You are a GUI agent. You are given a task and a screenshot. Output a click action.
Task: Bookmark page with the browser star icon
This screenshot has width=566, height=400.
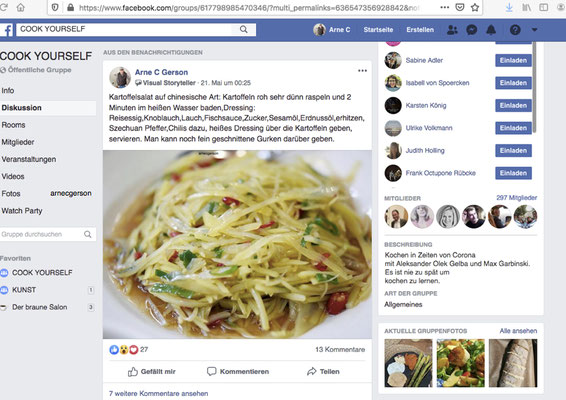[475, 7]
